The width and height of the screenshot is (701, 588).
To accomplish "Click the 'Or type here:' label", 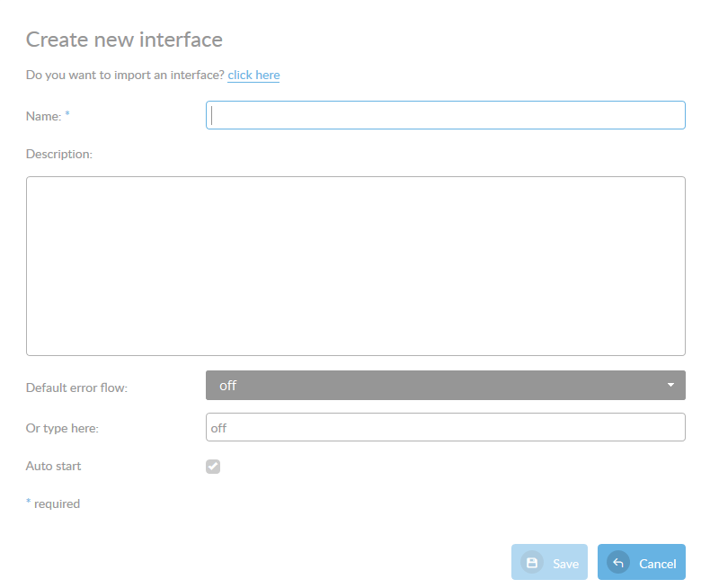I will tap(62, 428).
